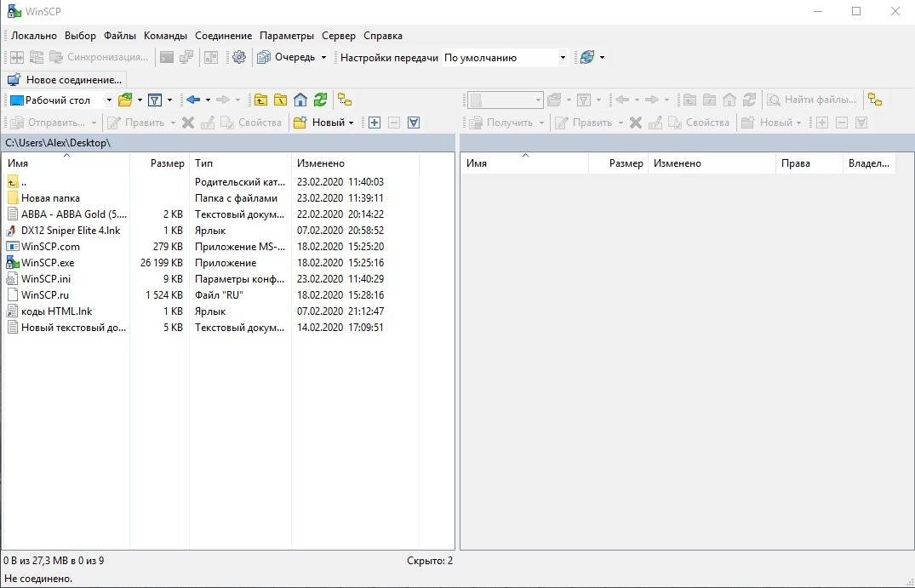Open the remote panel drive combo box
The image size is (915, 588).
[505, 100]
